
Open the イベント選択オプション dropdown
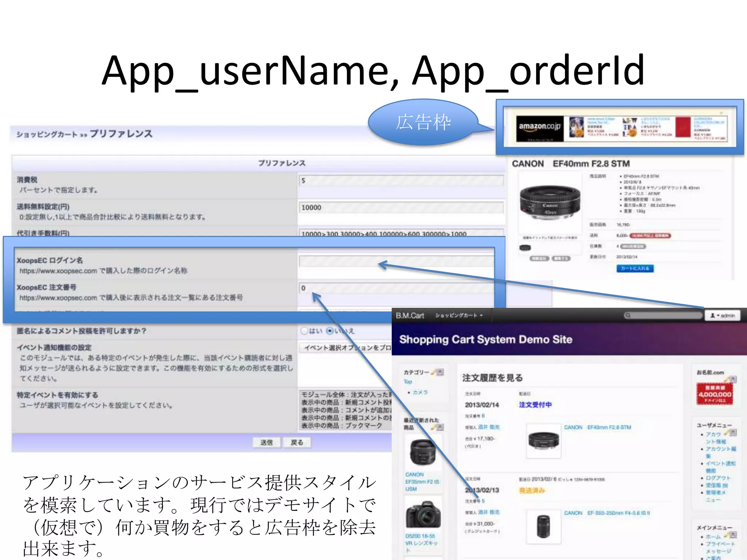point(347,347)
